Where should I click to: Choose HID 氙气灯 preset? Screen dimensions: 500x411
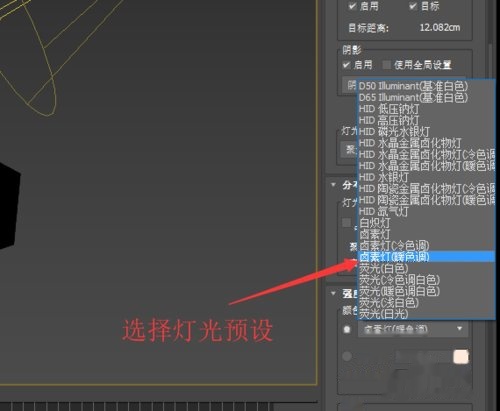[426, 211]
